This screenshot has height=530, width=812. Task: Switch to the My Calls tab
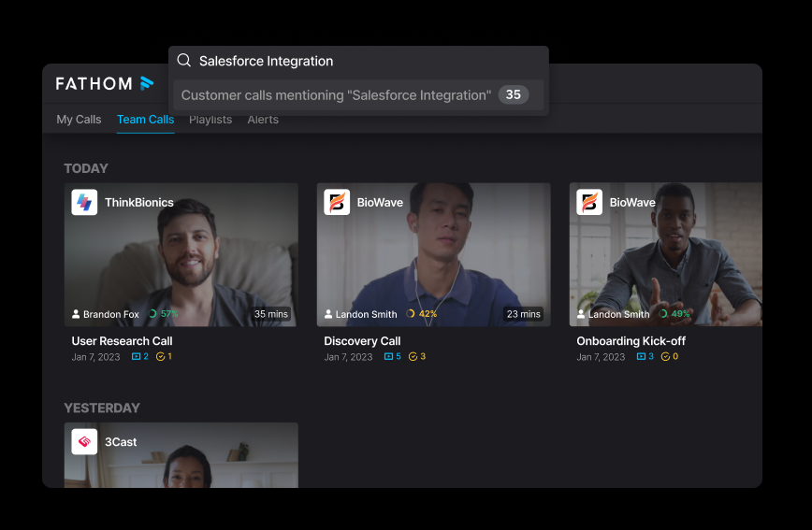[x=79, y=120]
